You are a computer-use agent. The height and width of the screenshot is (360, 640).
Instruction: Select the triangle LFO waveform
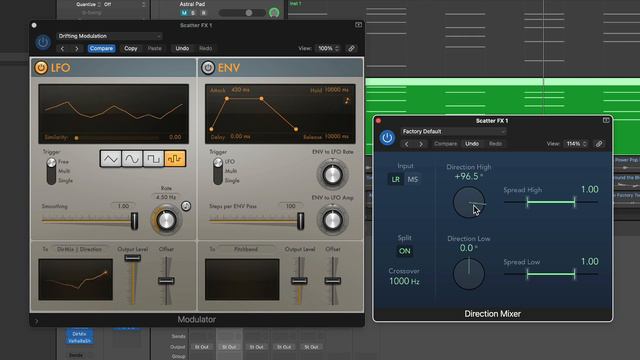click(x=111, y=158)
